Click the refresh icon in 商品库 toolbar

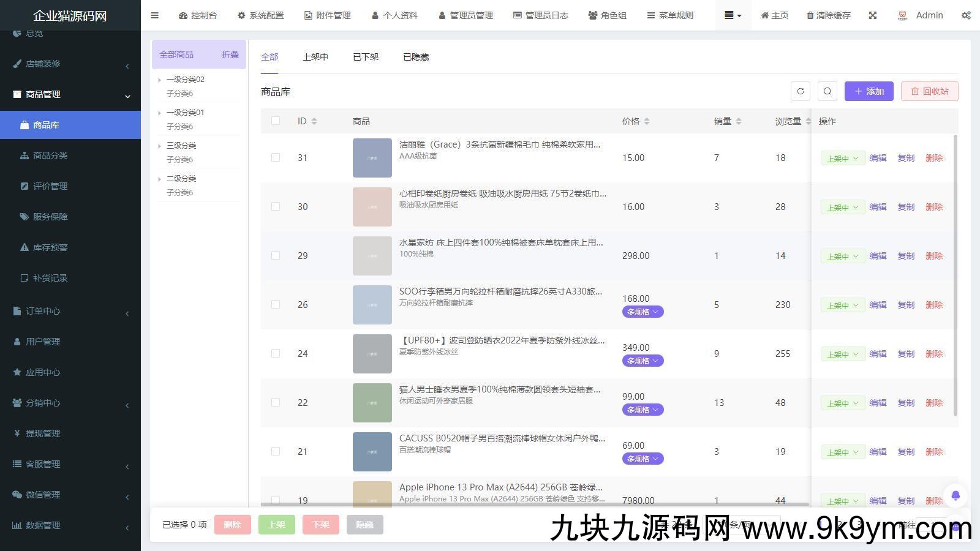[800, 91]
